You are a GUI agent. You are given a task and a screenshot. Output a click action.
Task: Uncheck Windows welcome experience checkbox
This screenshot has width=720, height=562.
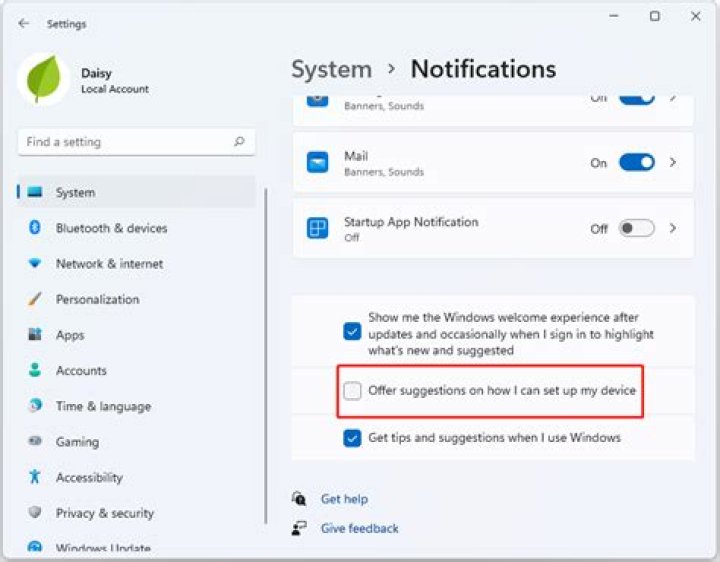[352, 331]
